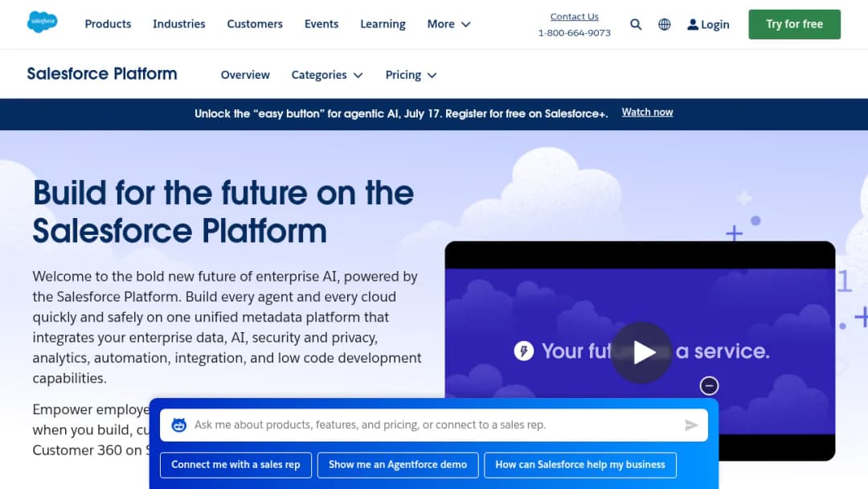Screen dimensions: 868x489
Task: Click the Salesforce cloud logo
Action: pos(42,23)
